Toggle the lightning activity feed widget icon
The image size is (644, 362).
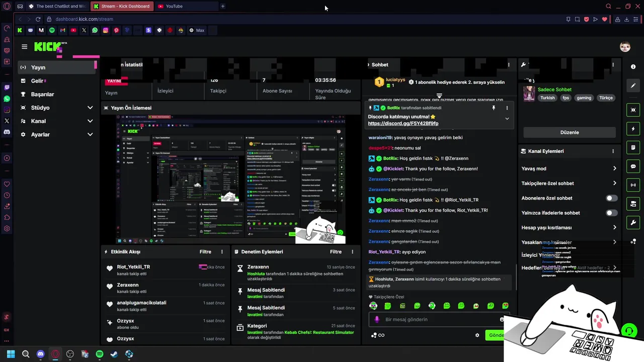(x=633, y=129)
